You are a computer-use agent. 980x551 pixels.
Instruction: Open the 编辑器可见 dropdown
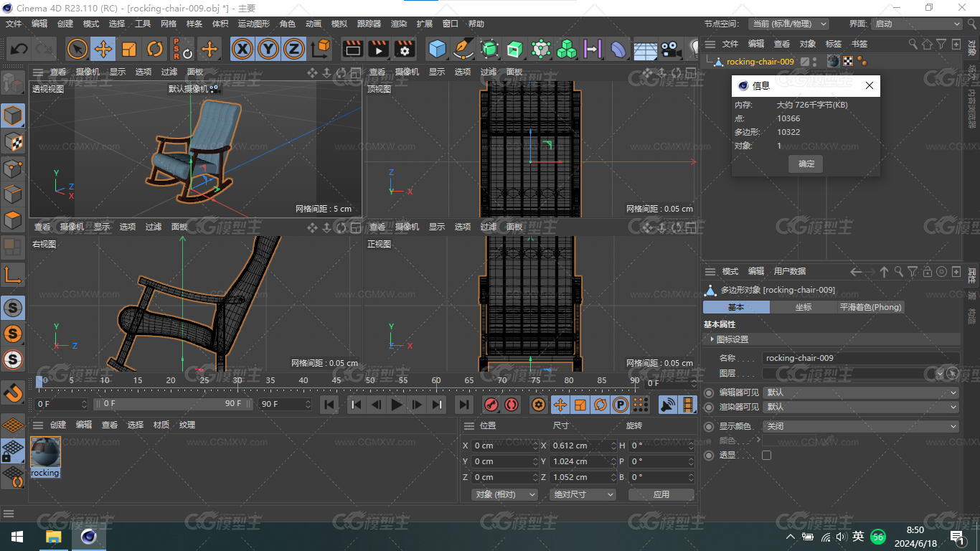862,392
